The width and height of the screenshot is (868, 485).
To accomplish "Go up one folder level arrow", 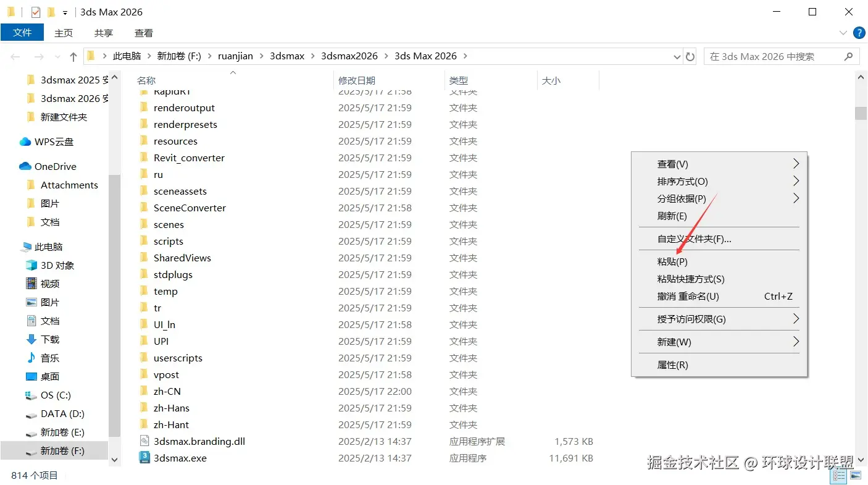I will (x=73, y=56).
